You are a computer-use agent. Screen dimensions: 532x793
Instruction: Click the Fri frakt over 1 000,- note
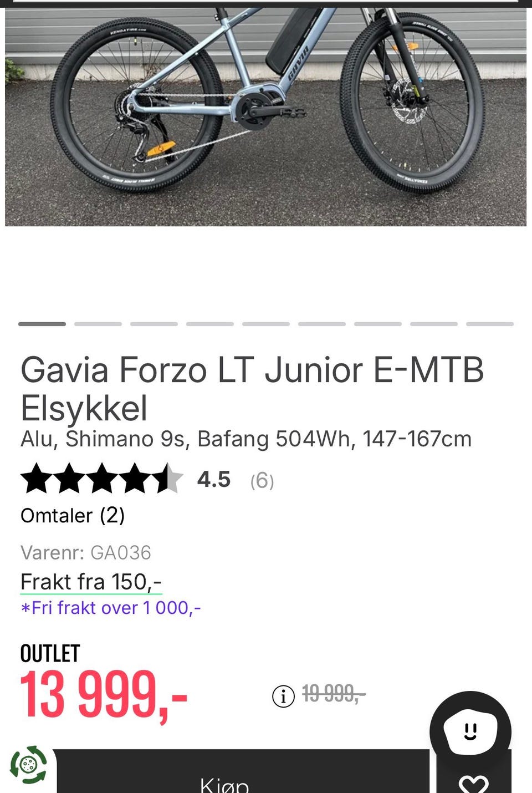tap(111, 608)
